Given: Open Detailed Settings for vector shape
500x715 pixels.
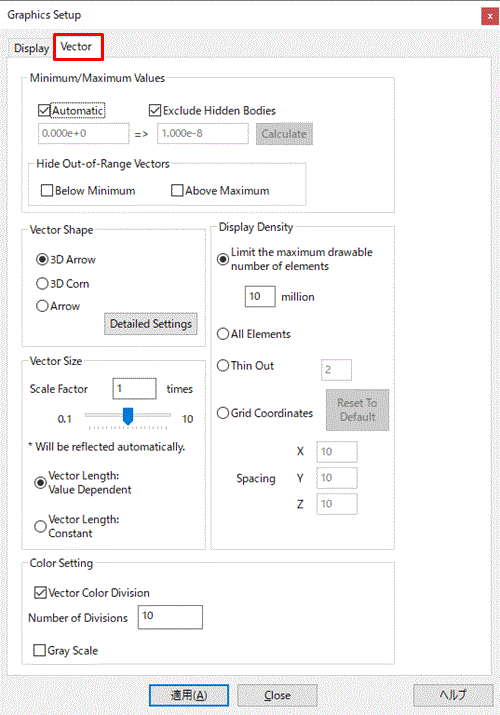Looking at the screenshot, I should (151, 324).
